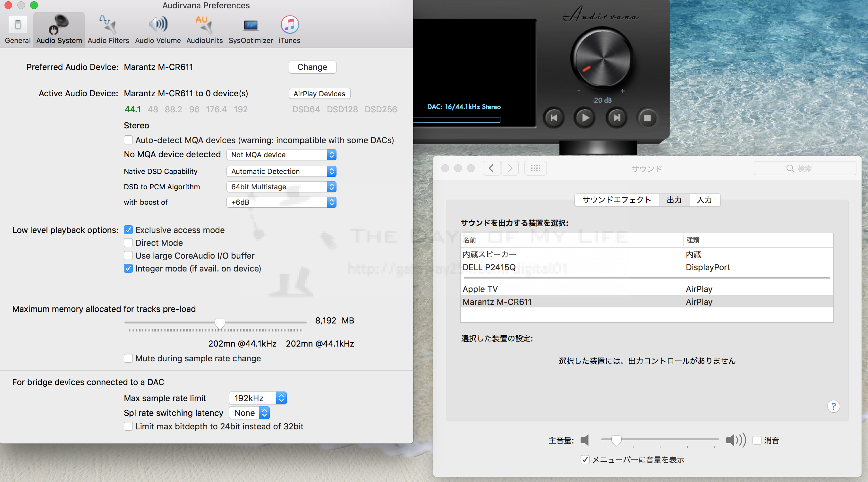Select the Audio System preferences pane
The height and width of the screenshot is (482, 868).
click(x=59, y=30)
